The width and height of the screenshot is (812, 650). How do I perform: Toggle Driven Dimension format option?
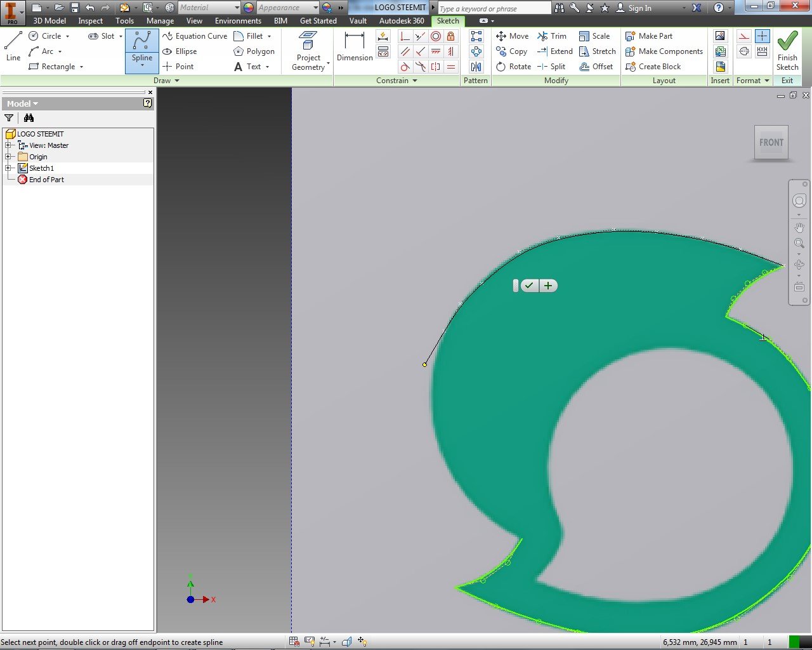coord(762,51)
